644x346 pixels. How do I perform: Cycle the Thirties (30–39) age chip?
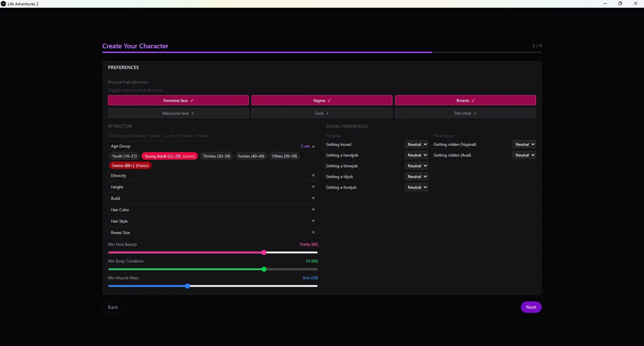coord(216,156)
